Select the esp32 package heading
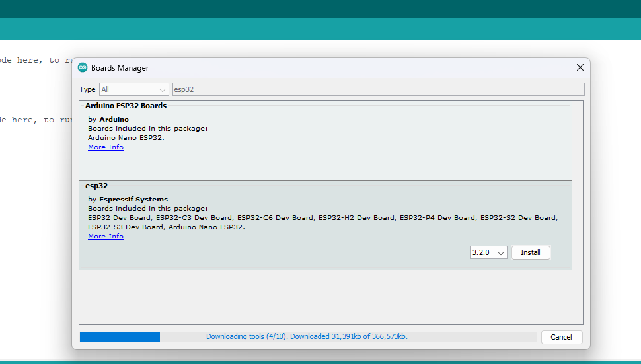Screen dimensions: 641x364 (96, 186)
